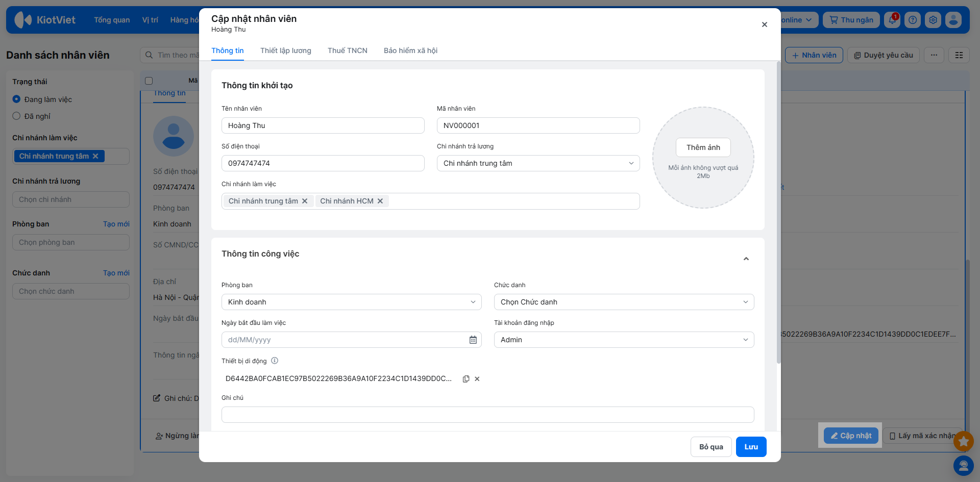Delete the mobile device ID

477,379
